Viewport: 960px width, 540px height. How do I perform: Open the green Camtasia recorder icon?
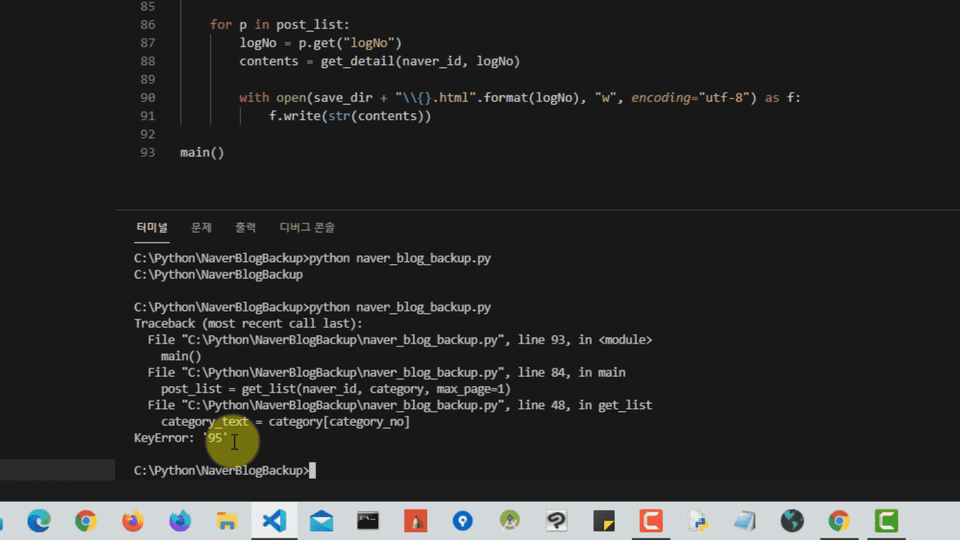[887, 520]
